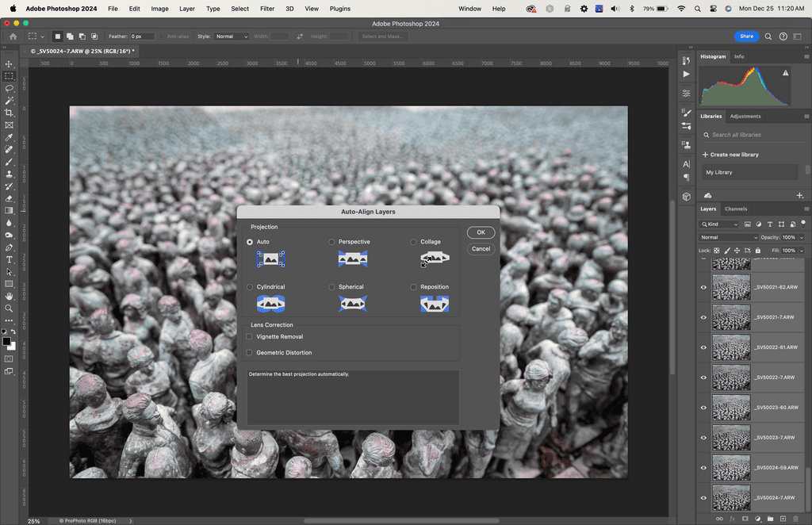Open the Libraries panel options menu
The image size is (812, 525).
[x=806, y=117]
